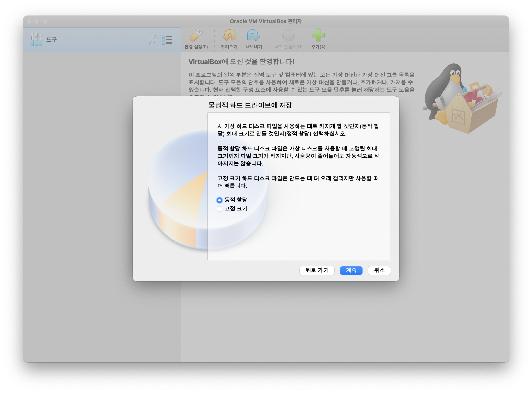The width and height of the screenshot is (532, 393).
Task: Open the Tools list menu icon
Action: tap(167, 40)
